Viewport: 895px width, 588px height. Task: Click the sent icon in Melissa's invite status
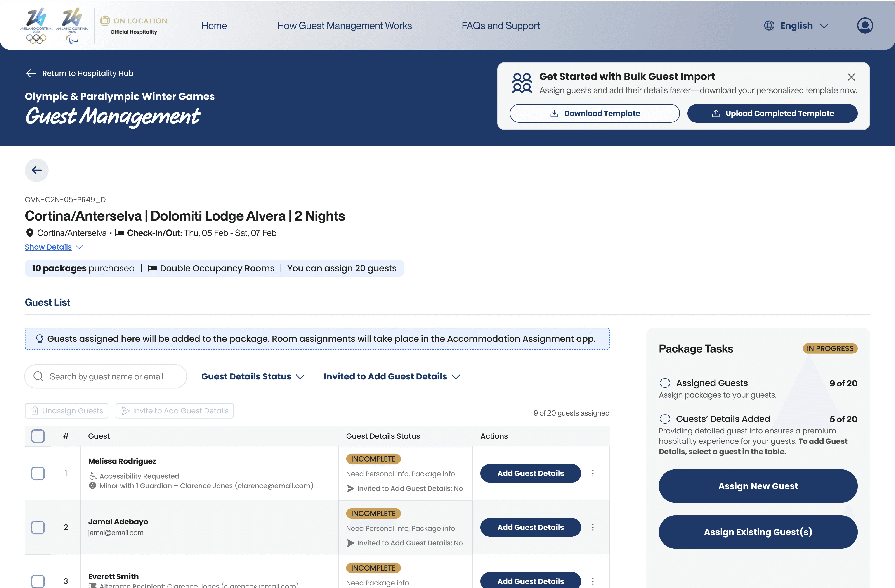[x=350, y=488]
